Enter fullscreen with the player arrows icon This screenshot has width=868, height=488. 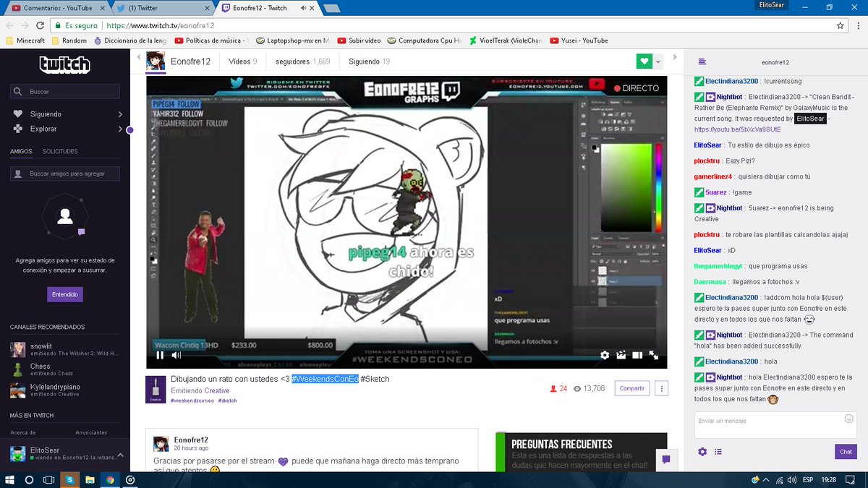click(653, 355)
